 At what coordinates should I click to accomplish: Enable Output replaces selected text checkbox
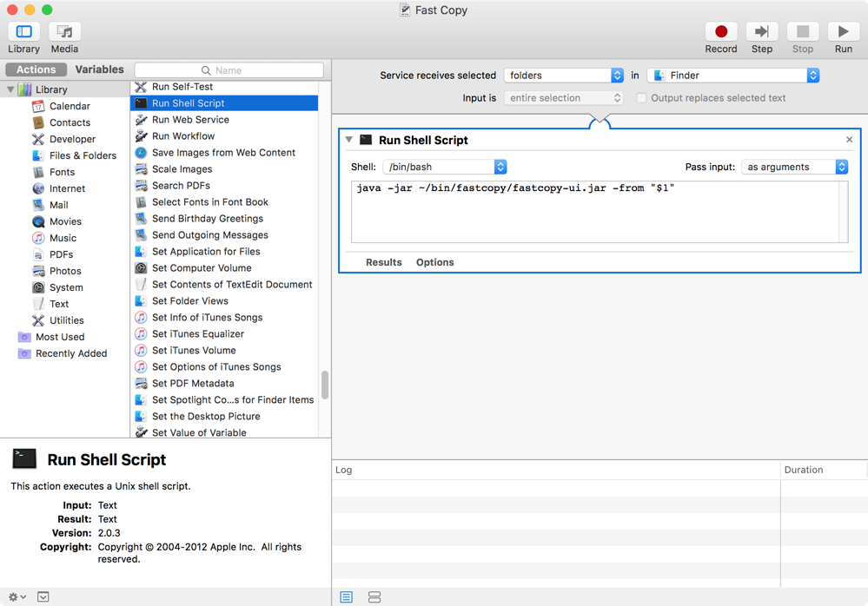(641, 98)
